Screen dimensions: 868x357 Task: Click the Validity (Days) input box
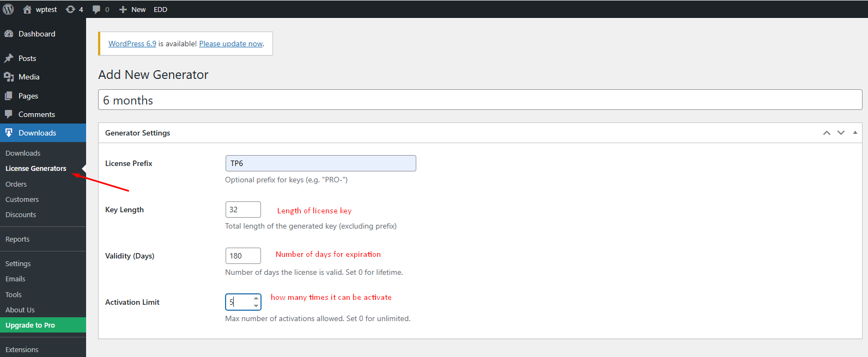point(243,256)
